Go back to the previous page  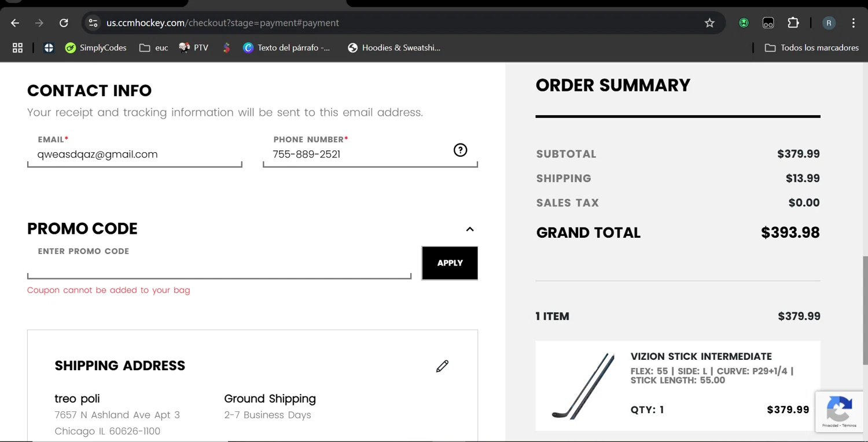[x=15, y=23]
